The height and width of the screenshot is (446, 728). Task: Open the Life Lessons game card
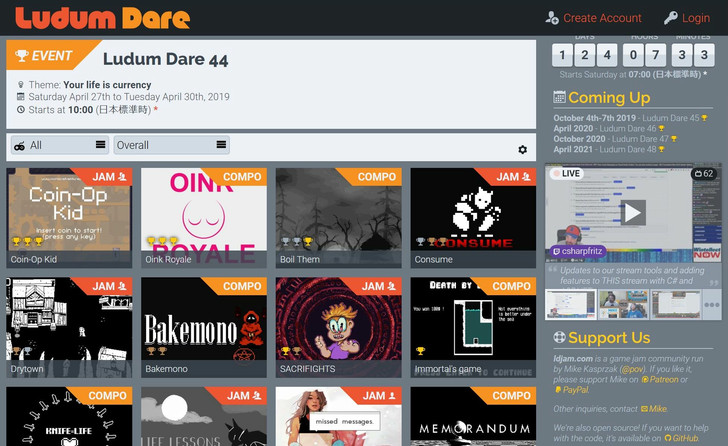coord(204,416)
